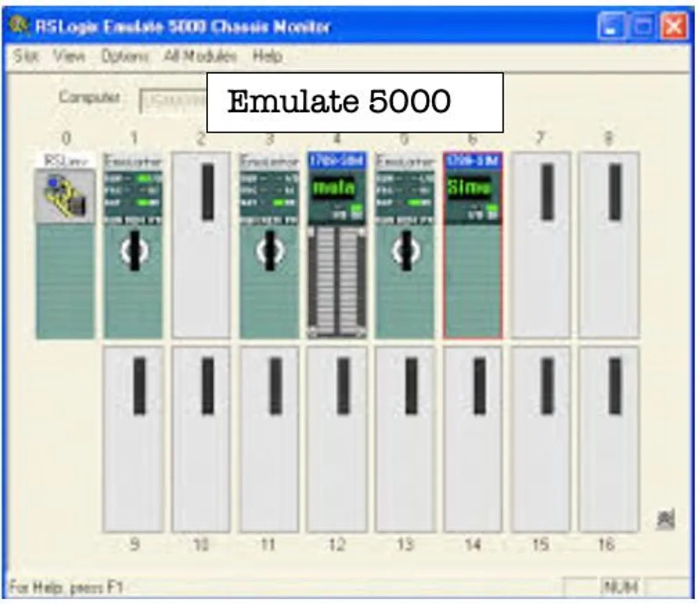Open the All Modules menu
Viewport: 700px width, 604px height.
200,57
